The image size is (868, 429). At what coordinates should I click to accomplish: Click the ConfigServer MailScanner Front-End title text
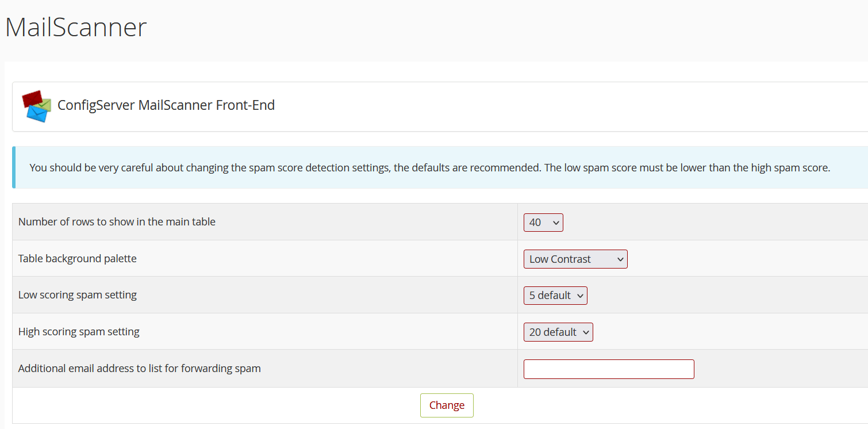coord(166,106)
